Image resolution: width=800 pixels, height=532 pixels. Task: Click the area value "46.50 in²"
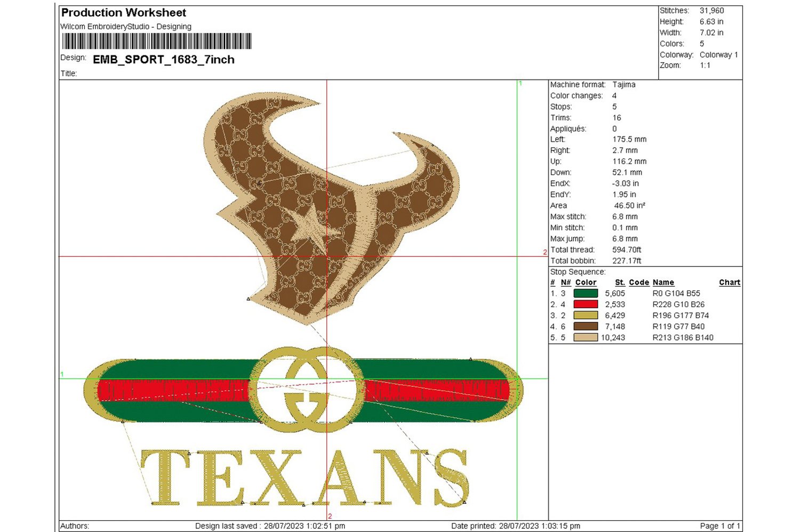click(630, 206)
